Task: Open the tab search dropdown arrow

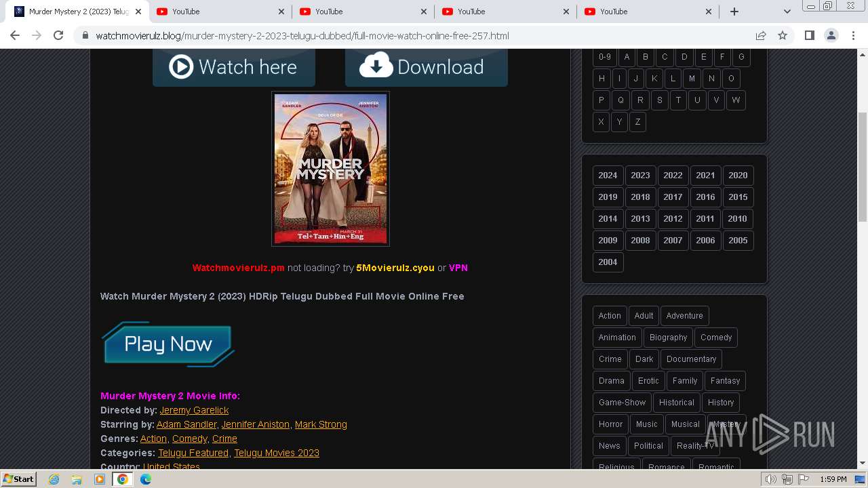Action: 787,12
